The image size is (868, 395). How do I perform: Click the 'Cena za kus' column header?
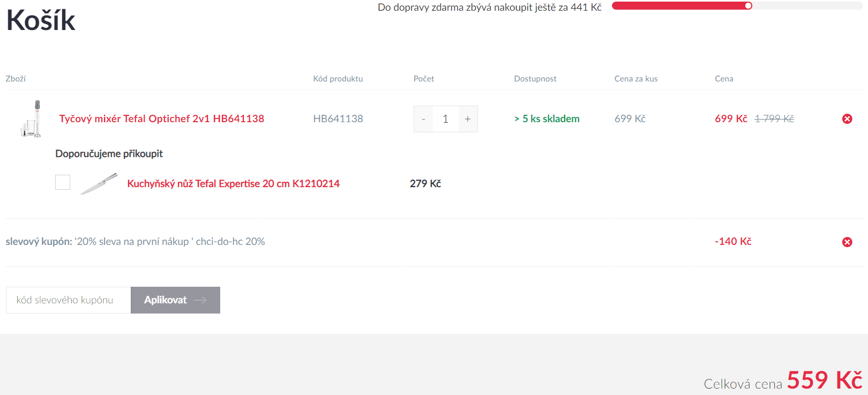636,79
